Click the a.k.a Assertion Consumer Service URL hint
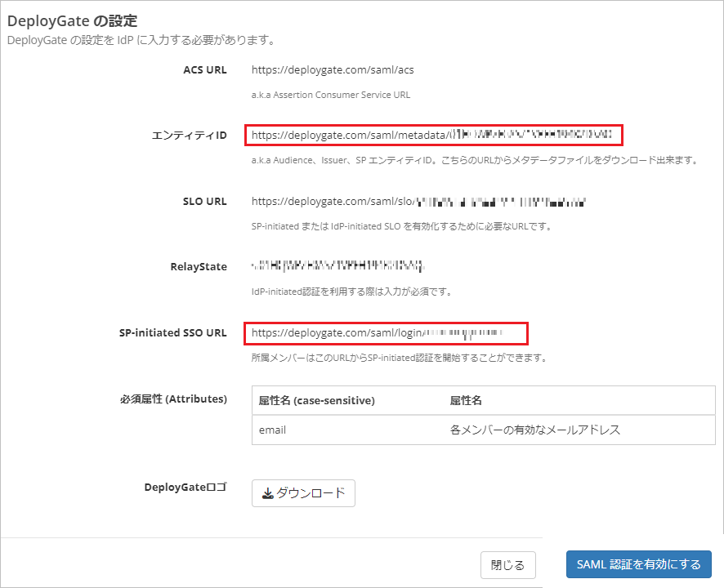724x588 pixels. click(x=331, y=95)
